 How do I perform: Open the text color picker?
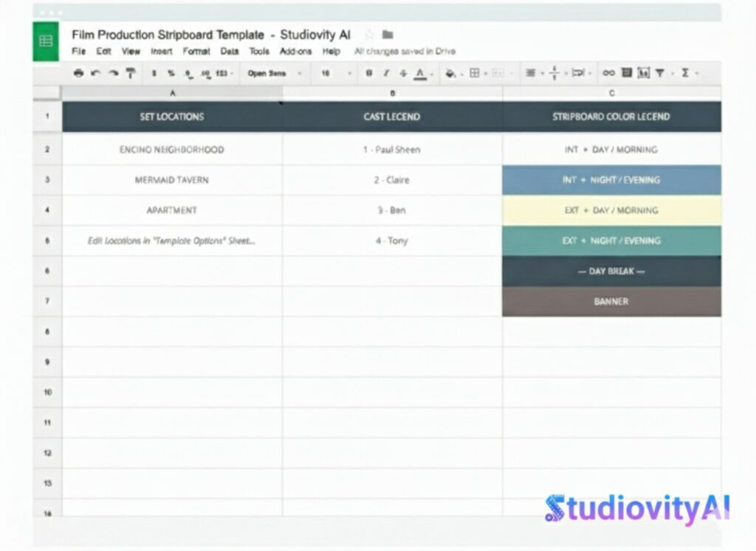point(420,73)
